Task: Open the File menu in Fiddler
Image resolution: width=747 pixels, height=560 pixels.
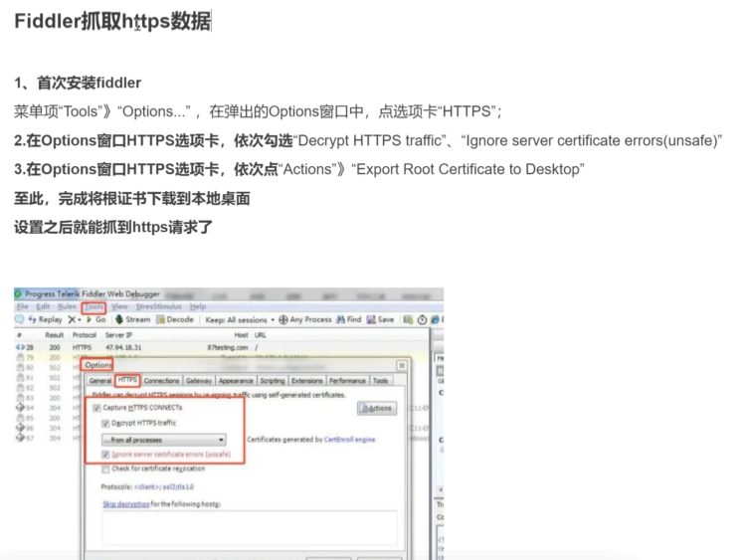Action: click(x=23, y=306)
